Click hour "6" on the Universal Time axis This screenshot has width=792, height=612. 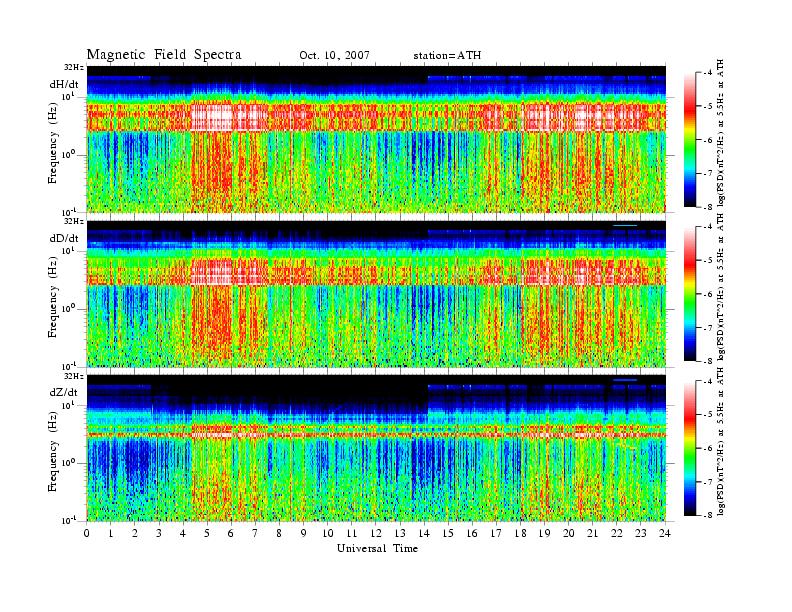(x=231, y=533)
